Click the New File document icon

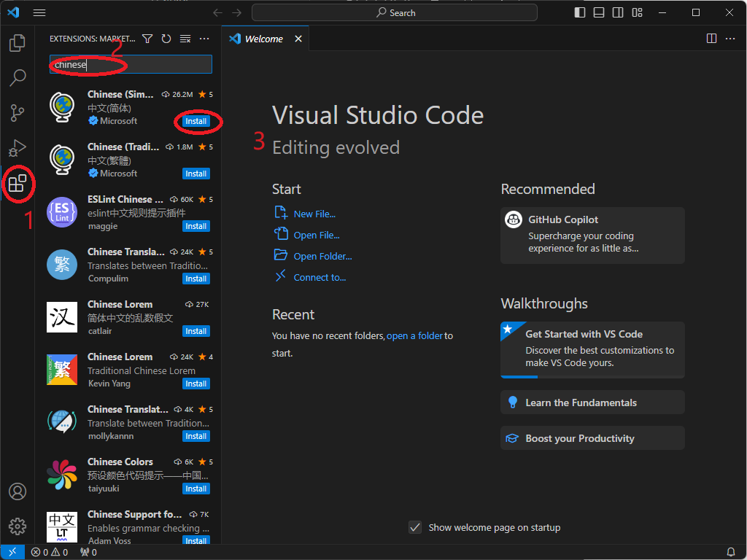pyautogui.click(x=281, y=212)
